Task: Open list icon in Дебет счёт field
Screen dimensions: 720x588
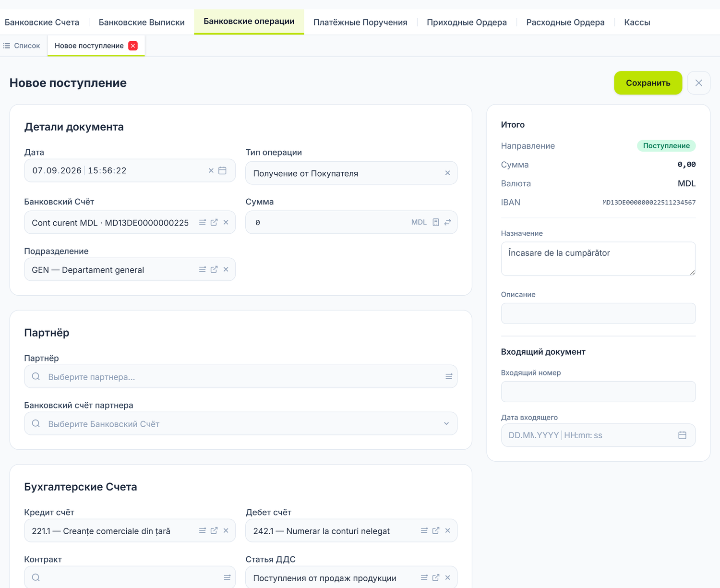Action: 424,530
